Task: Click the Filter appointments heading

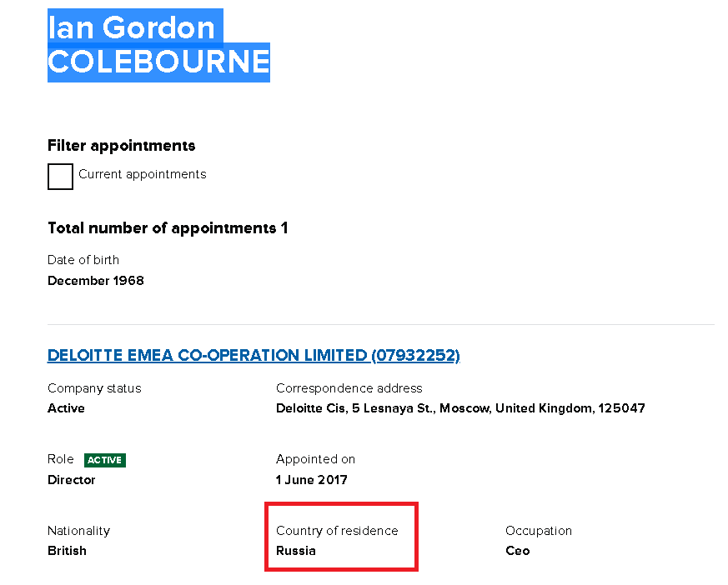Action: 121,146
